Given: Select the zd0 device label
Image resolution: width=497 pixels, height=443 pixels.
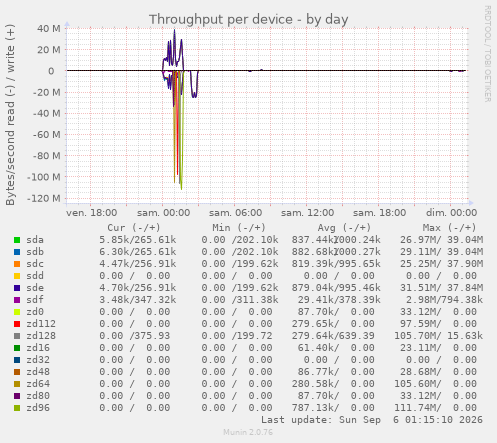Looking at the screenshot, I should 35,312.
